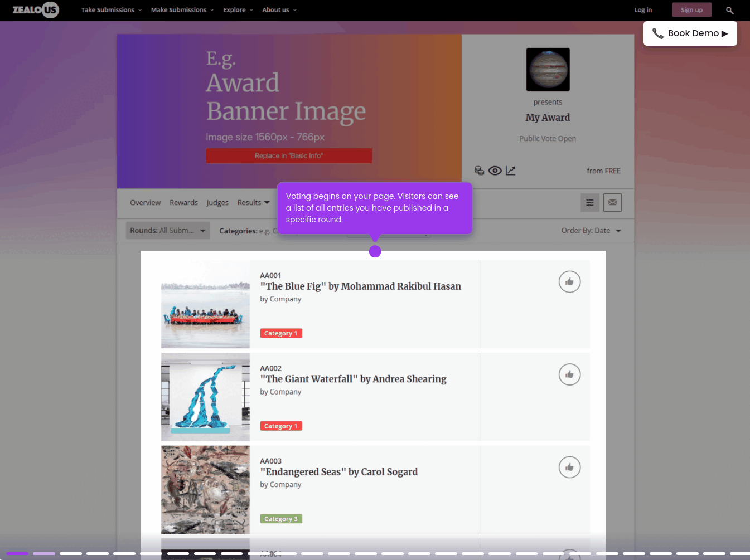750x560 pixels.
Task: Expand the Rounds dropdown filter
Action: [167, 231]
